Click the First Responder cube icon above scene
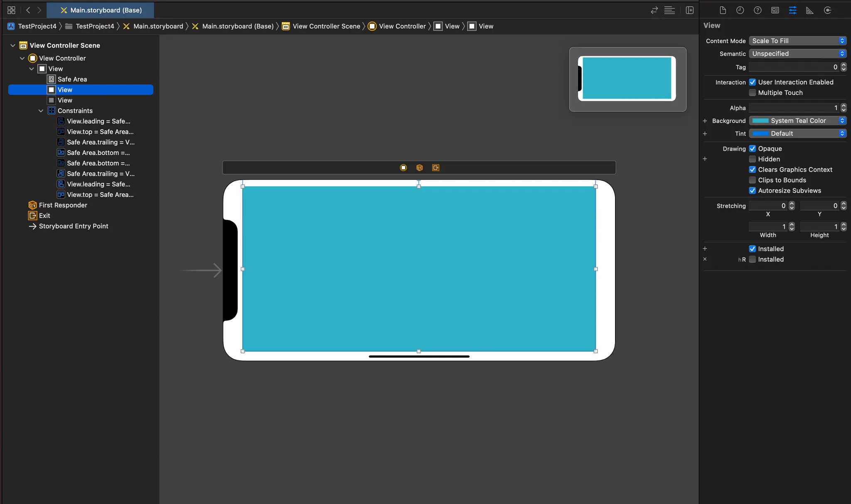 coord(419,168)
